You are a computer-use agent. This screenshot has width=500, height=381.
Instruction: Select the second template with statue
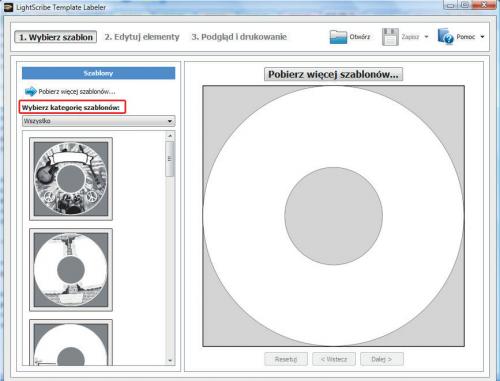pyautogui.click(x=71, y=270)
